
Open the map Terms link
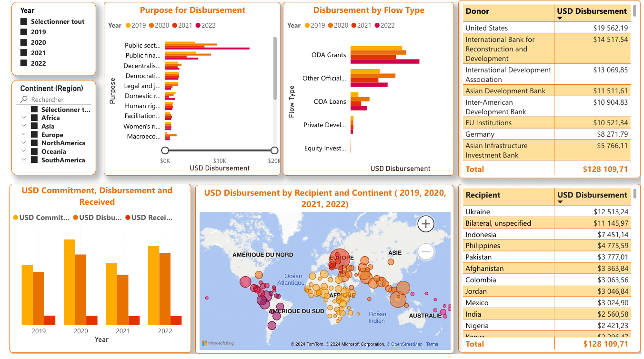tap(432, 344)
